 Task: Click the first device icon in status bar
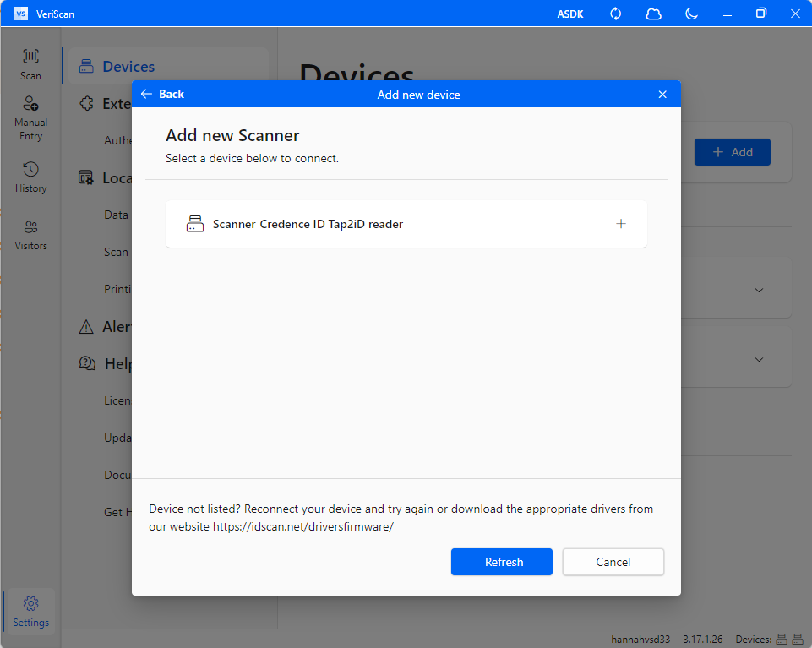coord(780,639)
